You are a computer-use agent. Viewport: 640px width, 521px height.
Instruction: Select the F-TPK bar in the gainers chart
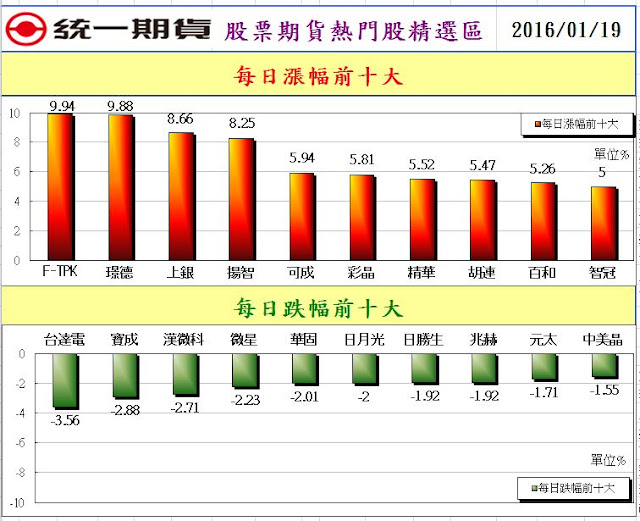(x=61, y=187)
